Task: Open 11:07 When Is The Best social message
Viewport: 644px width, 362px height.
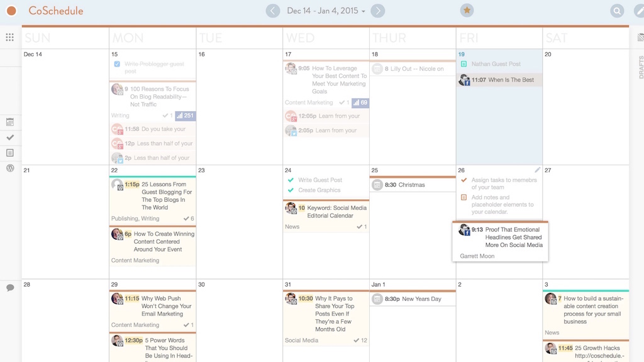Action: 499,80
